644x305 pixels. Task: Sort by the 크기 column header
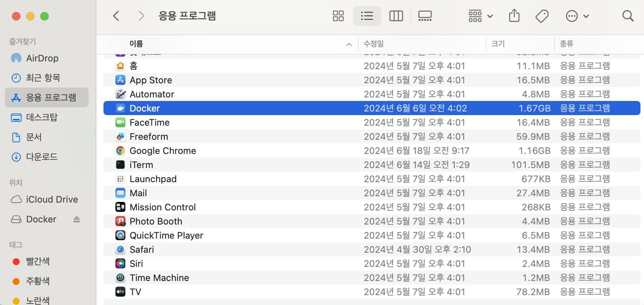498,44
